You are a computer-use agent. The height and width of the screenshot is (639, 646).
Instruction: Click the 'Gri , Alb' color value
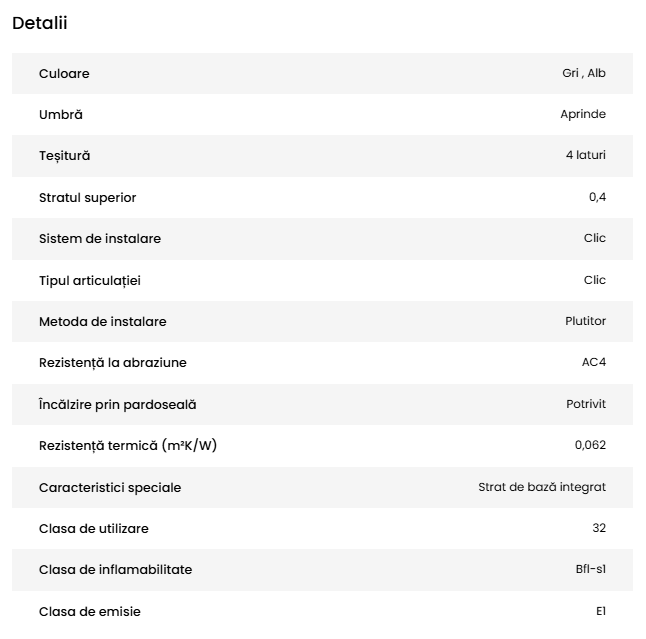[x=584, y=73]
